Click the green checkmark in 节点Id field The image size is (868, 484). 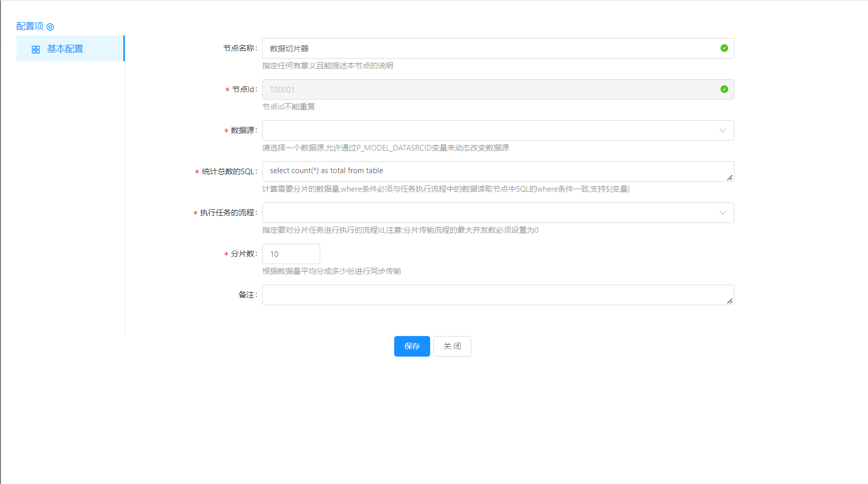pyautogui.click(x=724, y=89)
